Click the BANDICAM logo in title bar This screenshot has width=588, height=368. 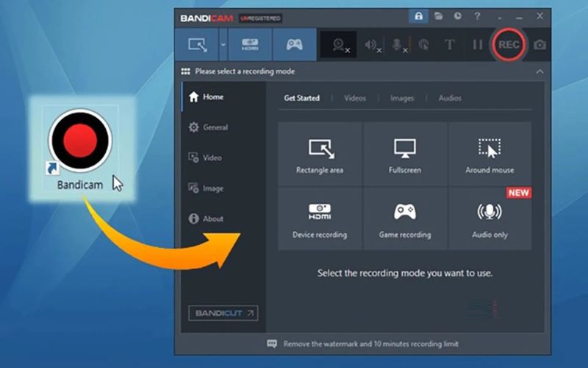pos(207,18)
